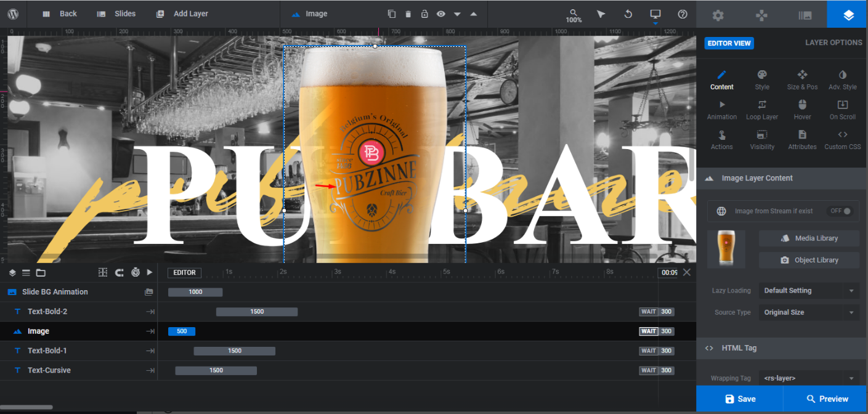The width and height of the screenshot is (868, 414).
Task: Preview the slider
Action: pyautogui.click(x=827, y=399)
